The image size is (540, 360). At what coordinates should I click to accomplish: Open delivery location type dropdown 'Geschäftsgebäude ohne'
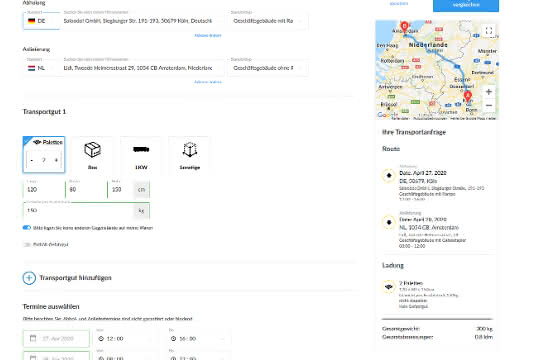pyautogui.click(x=268, y=68)
